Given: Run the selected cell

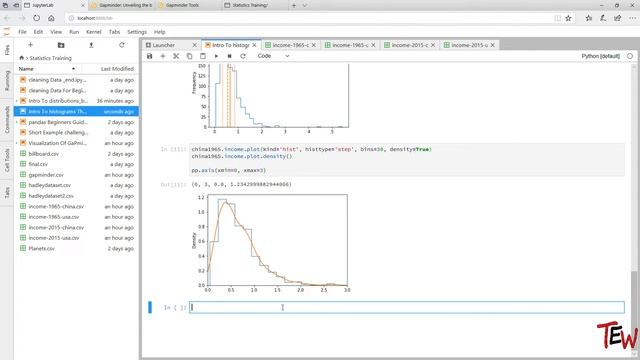Looking at the screenshot, I should click(216, 56).
